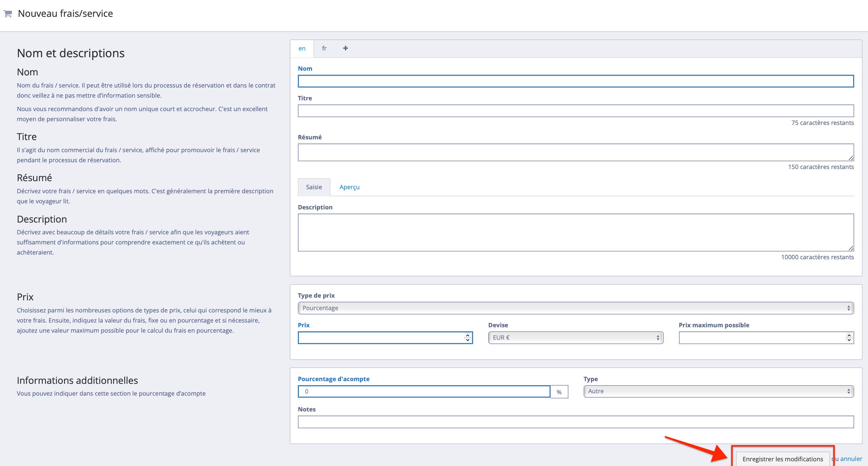
Task: Open the Devise currency dropdown
Action: click(x=576, y=338)
